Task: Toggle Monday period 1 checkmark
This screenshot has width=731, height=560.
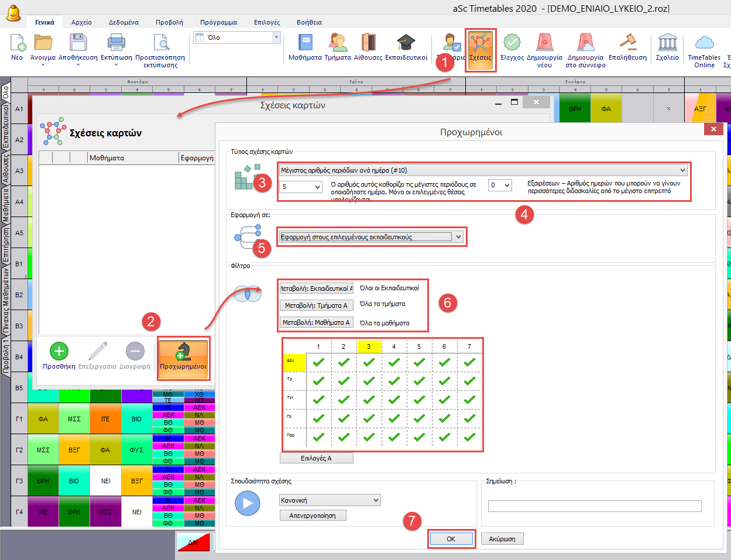Action: tap(318, 362)
